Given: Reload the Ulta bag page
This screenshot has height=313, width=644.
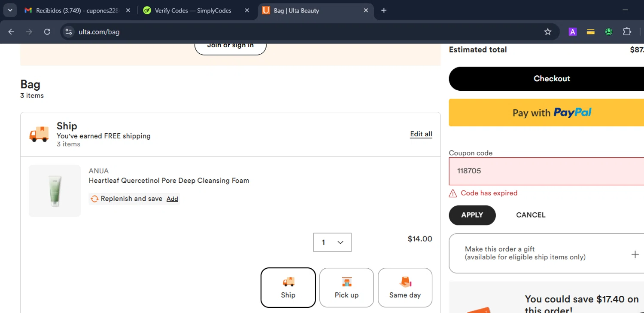Looking at the screenshot, I should 47,32.
